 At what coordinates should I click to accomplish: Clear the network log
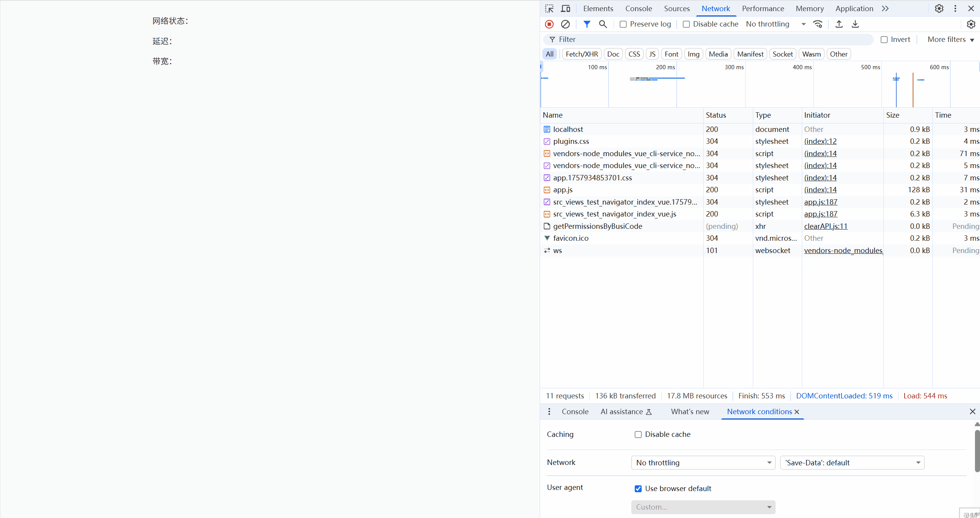[x=565, y=24]
